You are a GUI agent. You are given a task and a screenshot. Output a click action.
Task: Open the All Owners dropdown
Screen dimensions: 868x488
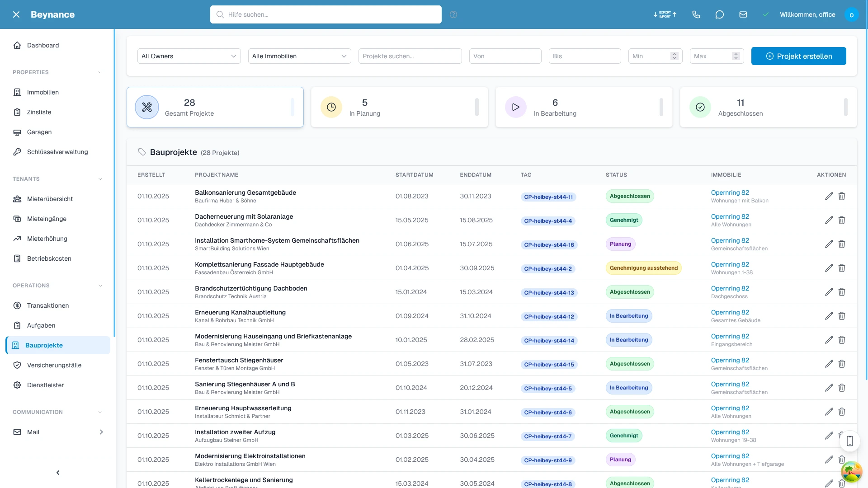(189, 56)
